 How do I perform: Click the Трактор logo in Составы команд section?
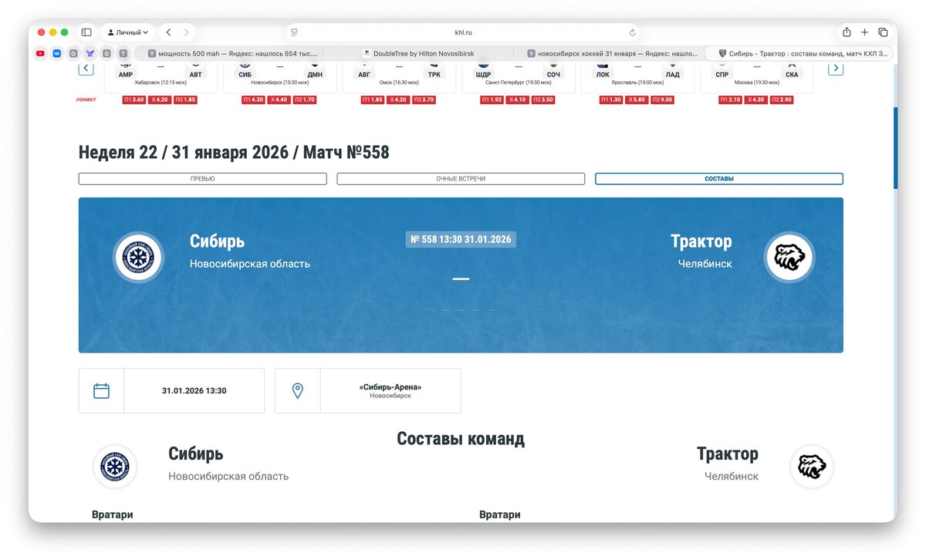tap(812, 467)
